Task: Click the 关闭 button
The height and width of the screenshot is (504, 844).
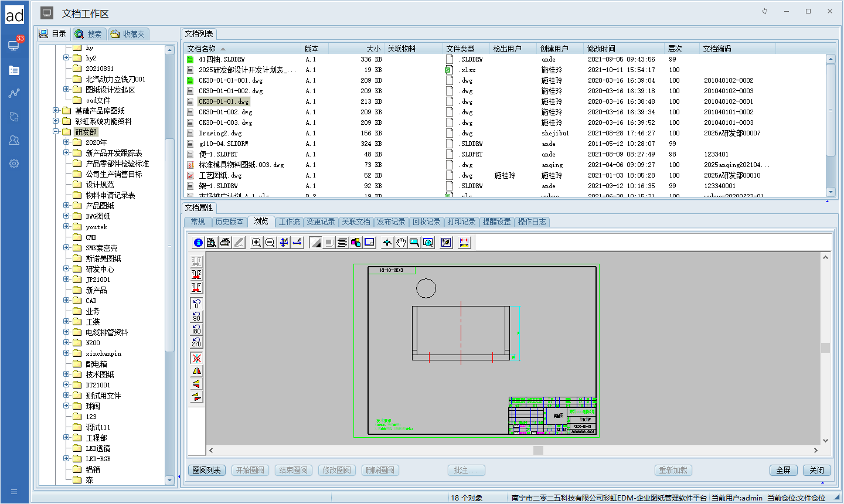Action: click(x=817, y=470)
